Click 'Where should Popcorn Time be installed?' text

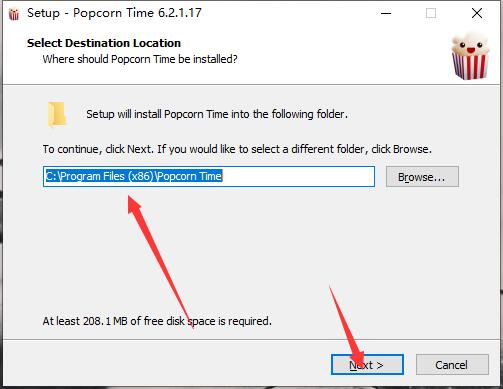[x=140, y=59]
